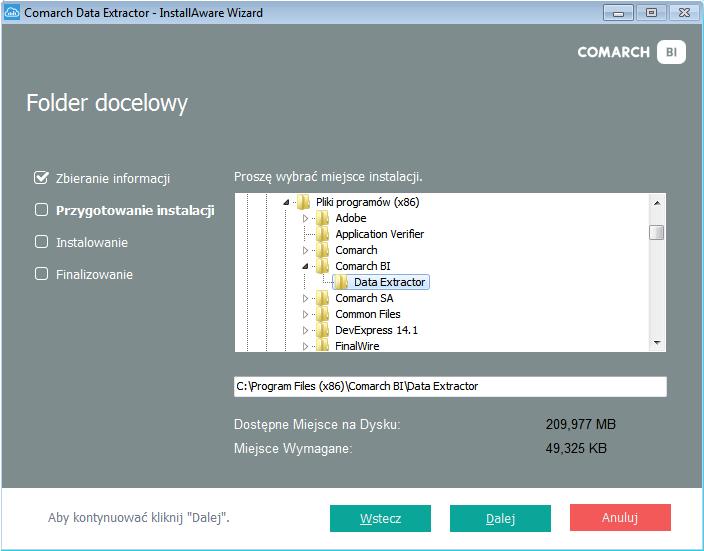Click the FinalWire folder icon
The width and height of the screenshot is (704, 551).
point(322,345)
